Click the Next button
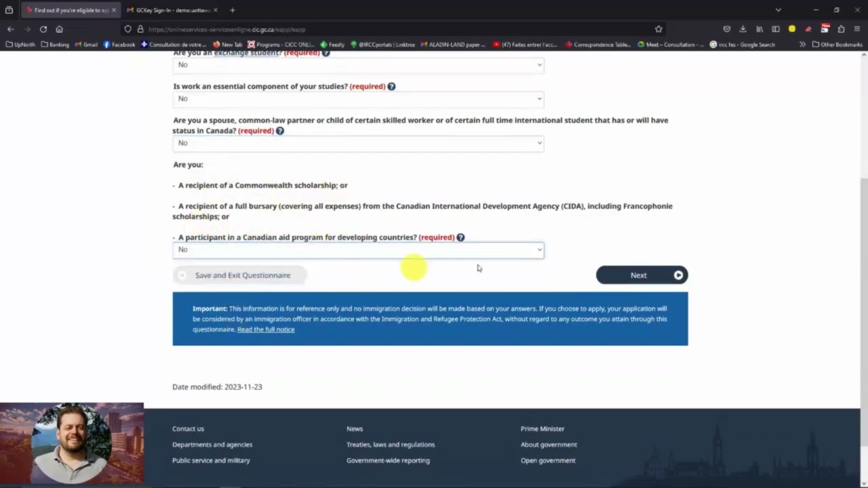Image resolution: width=868 pixels, height=488 pixels. (642, 275)
